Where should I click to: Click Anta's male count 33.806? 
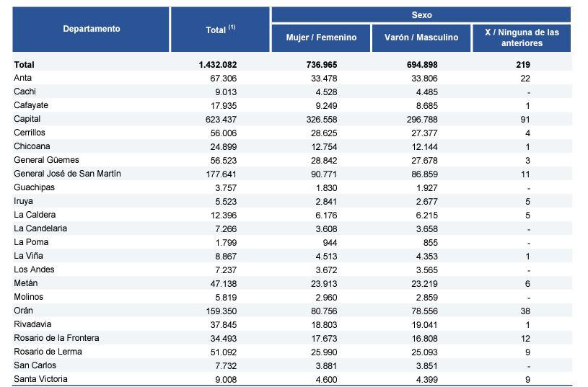tap(422, 78)
